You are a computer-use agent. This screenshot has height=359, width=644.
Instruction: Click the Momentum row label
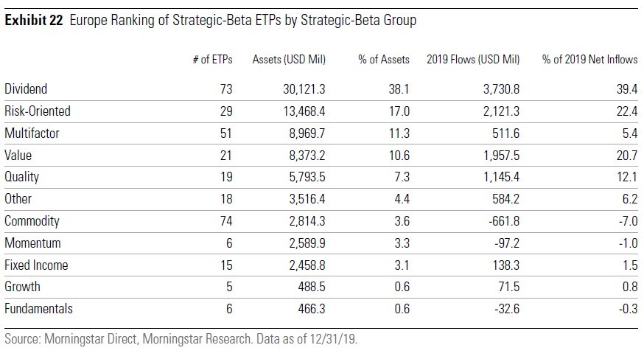point(32,243)
